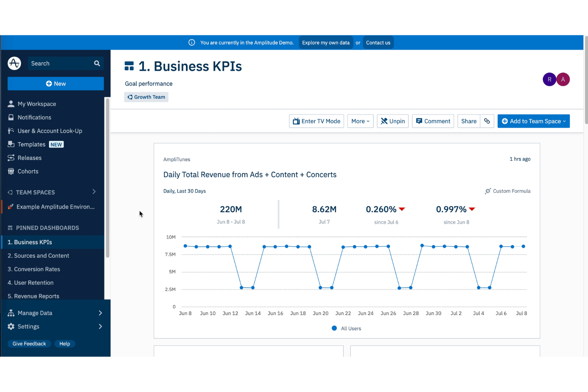Click the search magnifier icon
The image size is (588, 392).
[x=97, y=64]
